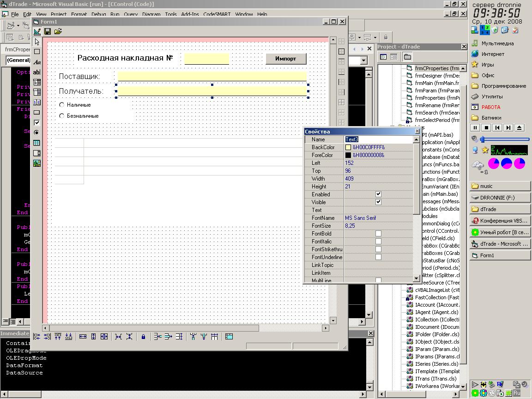Click the make same size both icon
This screenshot has height=399, width=532.
point(104,337)
